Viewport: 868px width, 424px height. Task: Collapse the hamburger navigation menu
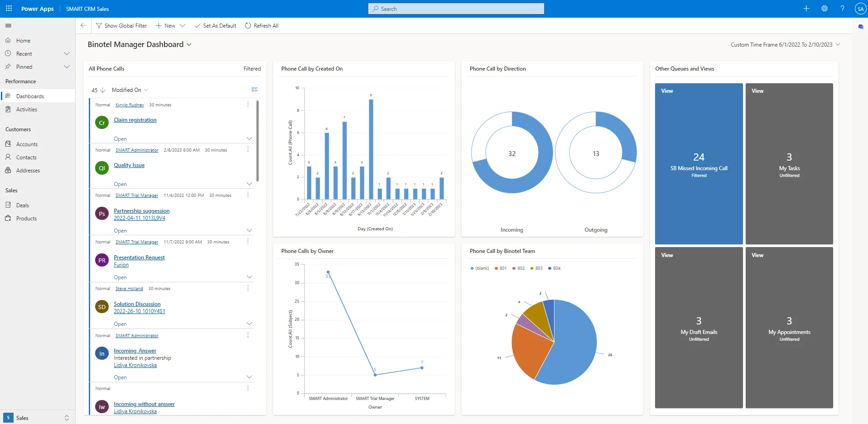[8, 26]
